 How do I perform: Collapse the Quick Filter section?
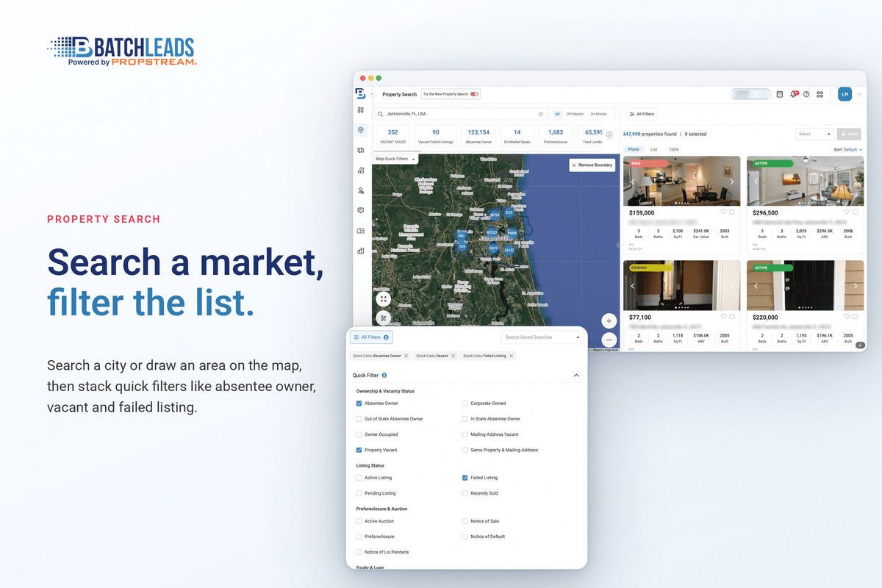(x=576, y=375)
